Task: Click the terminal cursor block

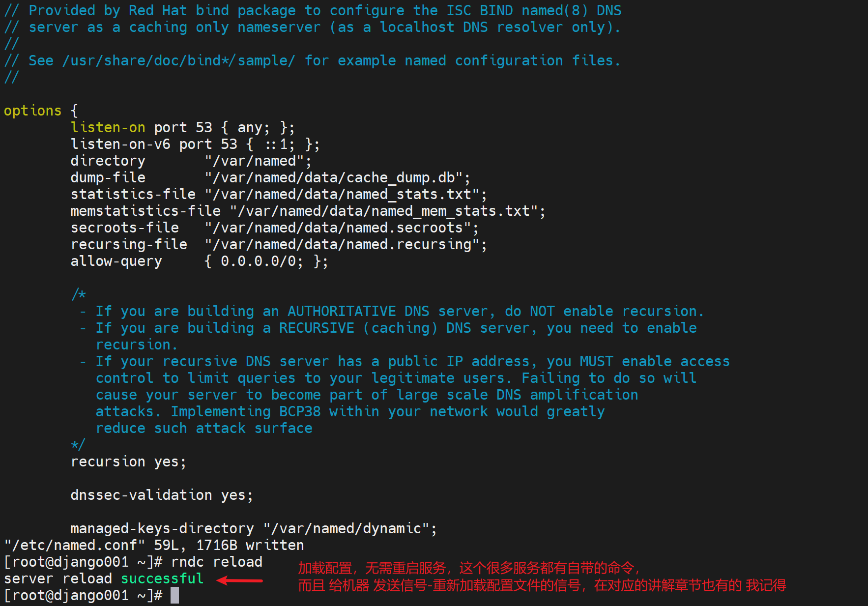Action: (174, 596)
